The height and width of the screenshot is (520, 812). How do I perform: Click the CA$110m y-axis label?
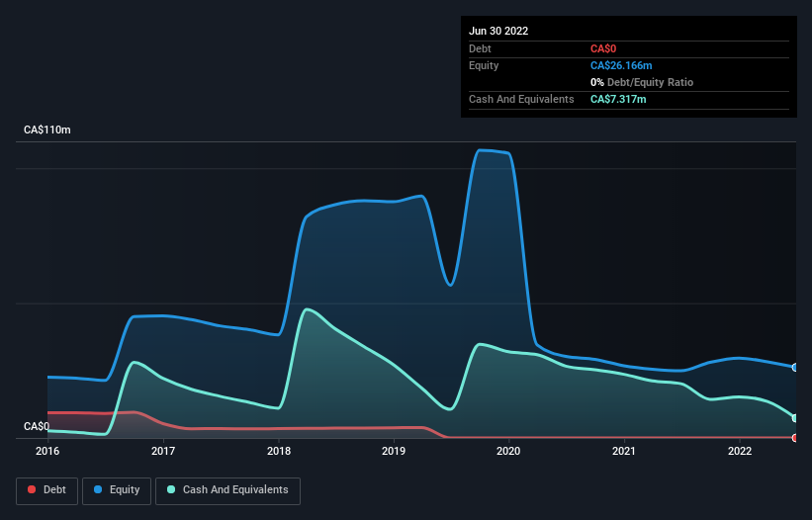[47, 130]
